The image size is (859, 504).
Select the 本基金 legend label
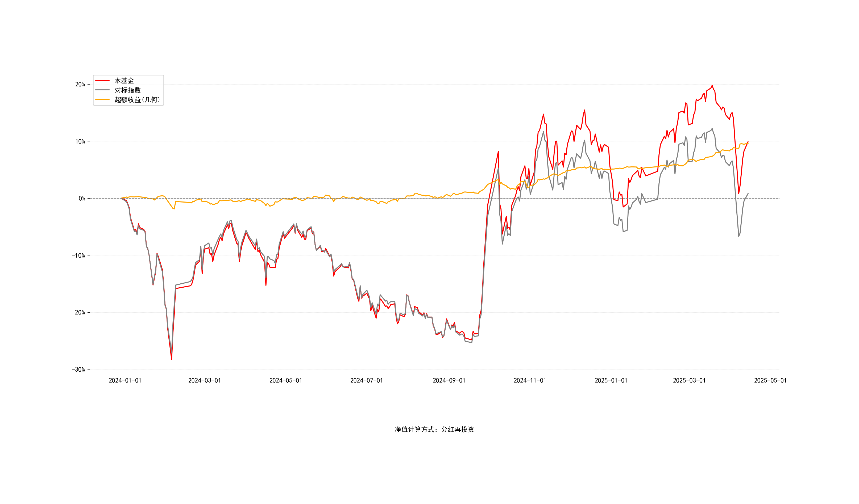[x=124, y=81]
